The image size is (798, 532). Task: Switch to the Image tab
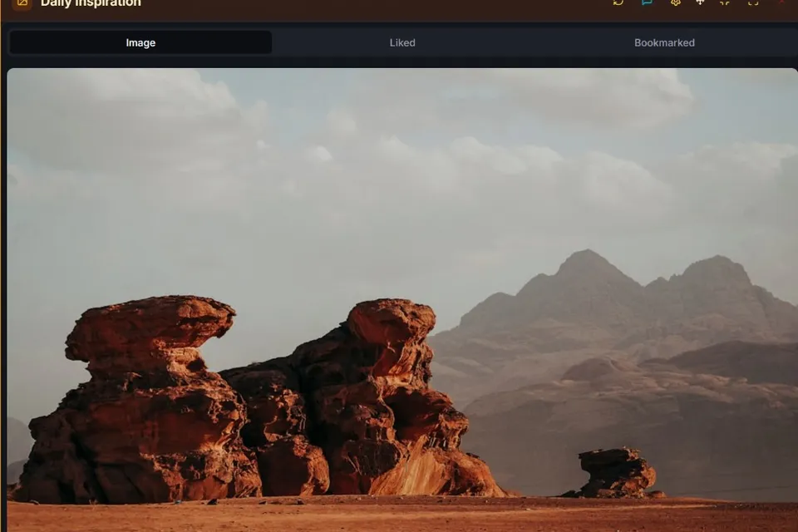140,42
